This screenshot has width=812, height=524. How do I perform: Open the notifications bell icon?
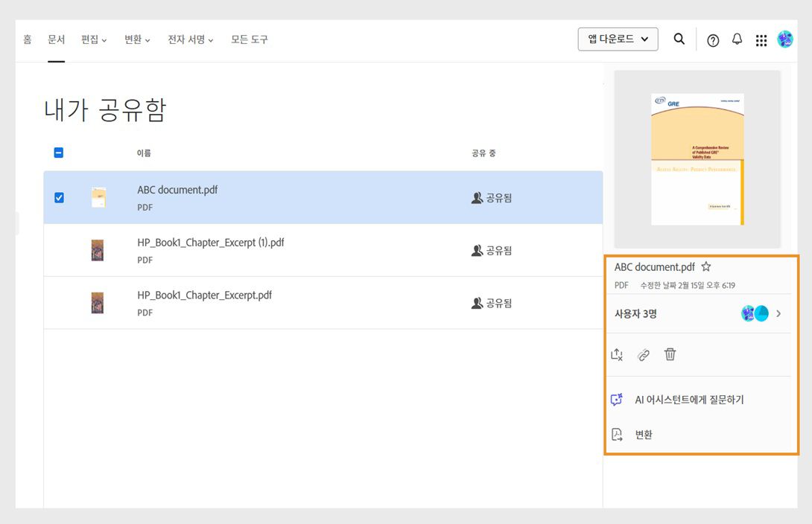[x=737, y=39]
